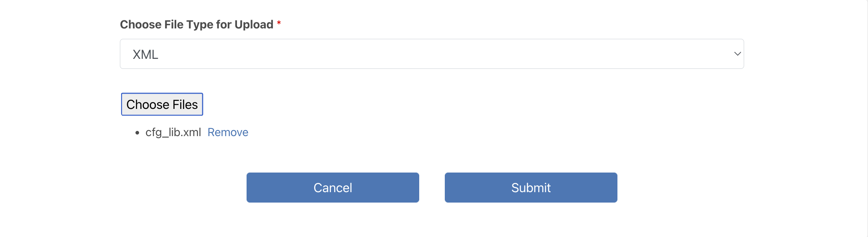Click the chevron arrow on the XML dropdown
The height and width of the screenshot is (237, 868).
coord(737,54)
